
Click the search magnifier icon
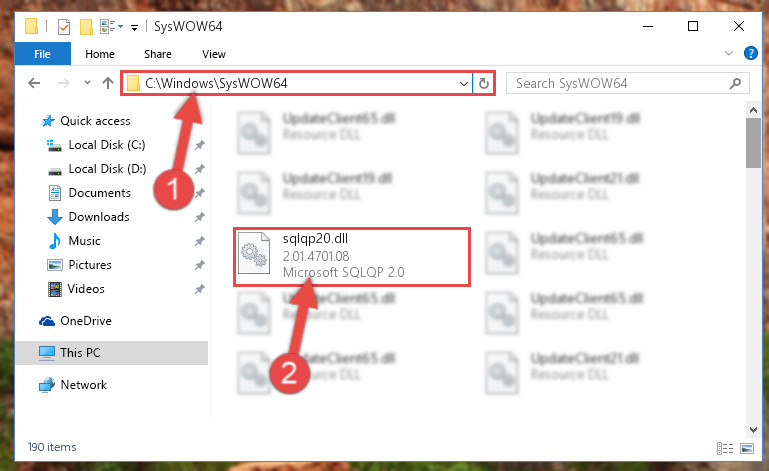pos(735,83)
